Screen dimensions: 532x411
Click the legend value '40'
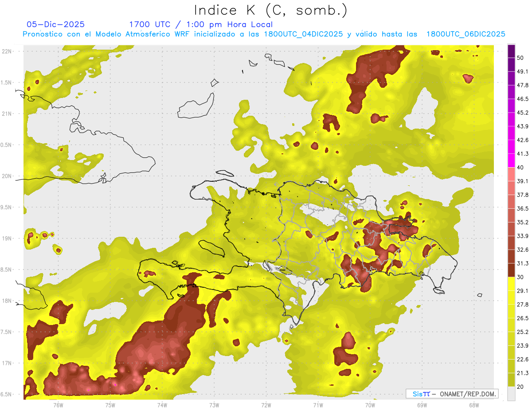(520, 168)
